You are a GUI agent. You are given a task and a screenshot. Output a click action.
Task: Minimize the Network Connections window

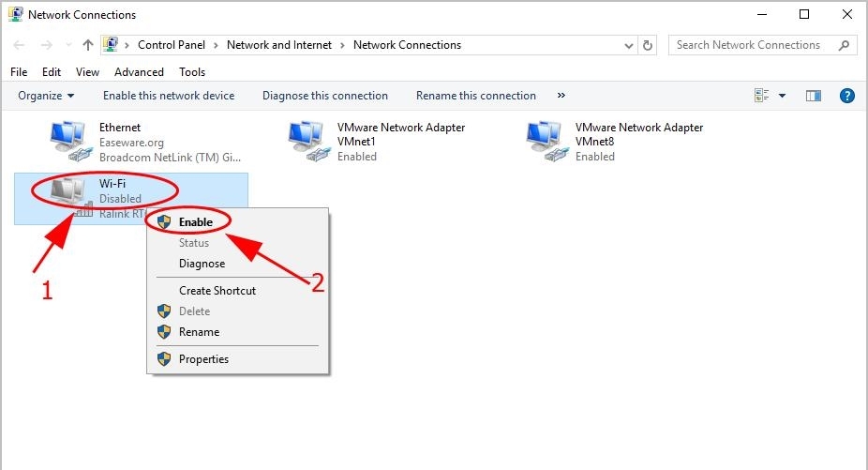point(762,14)
